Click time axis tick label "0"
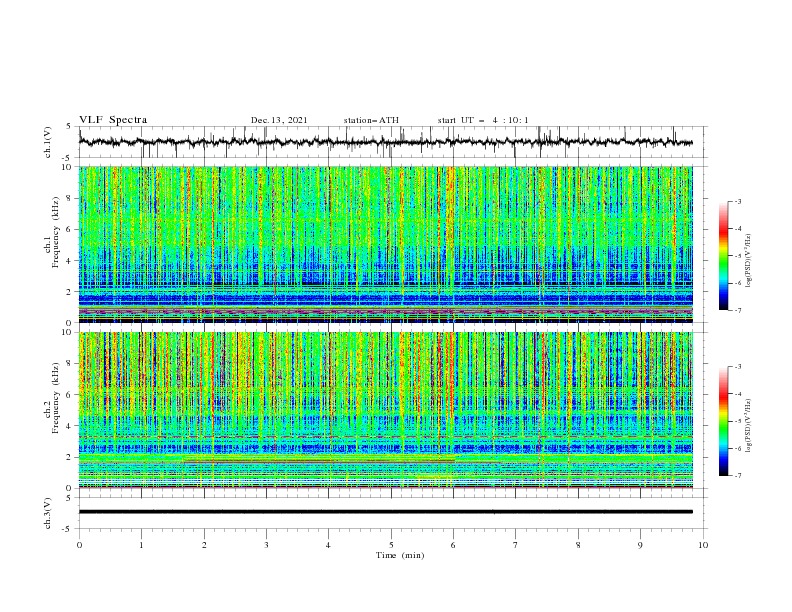 [79, 545]
